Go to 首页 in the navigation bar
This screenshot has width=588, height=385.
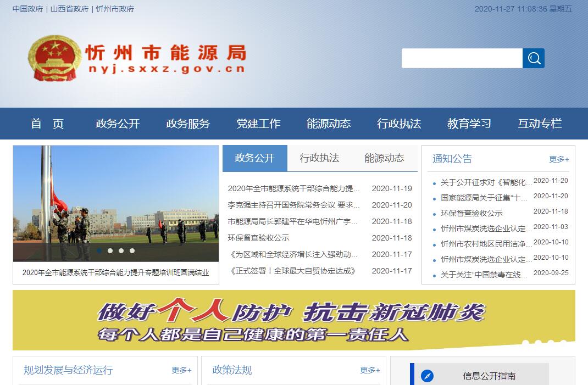coord(47,124)
